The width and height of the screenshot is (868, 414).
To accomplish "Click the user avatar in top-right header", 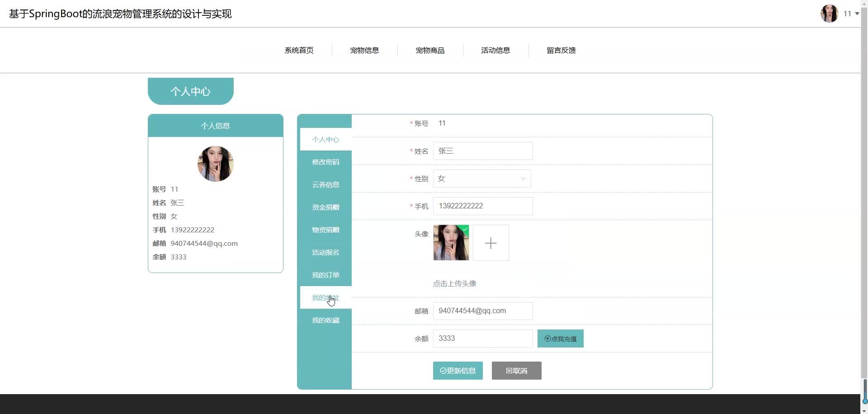I will pyautogui.click(x=829, y=14).
